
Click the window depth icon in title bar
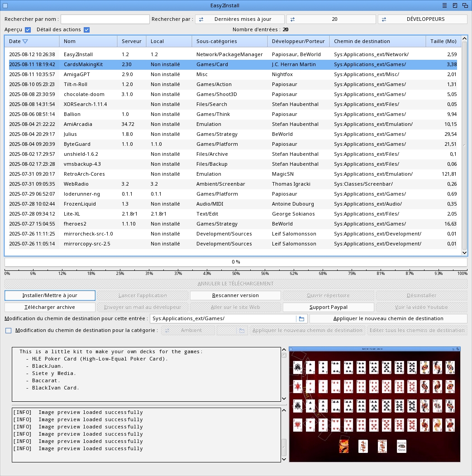465,5
